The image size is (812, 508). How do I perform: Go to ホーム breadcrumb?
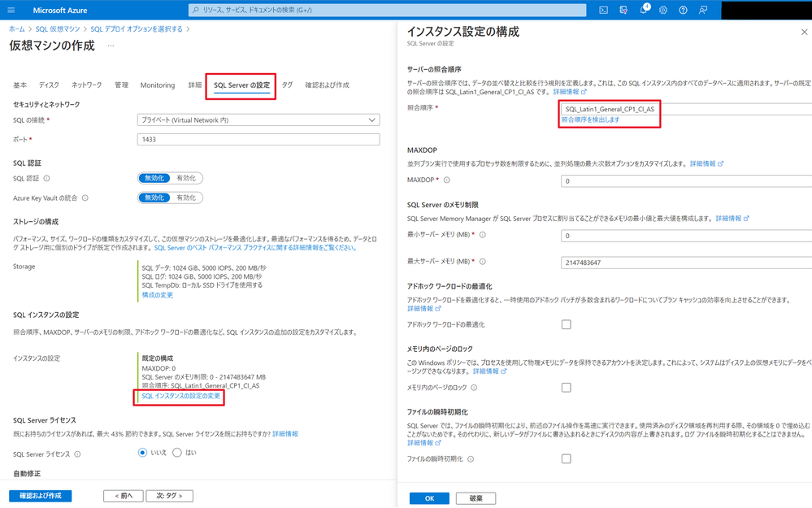click(16, 29)
